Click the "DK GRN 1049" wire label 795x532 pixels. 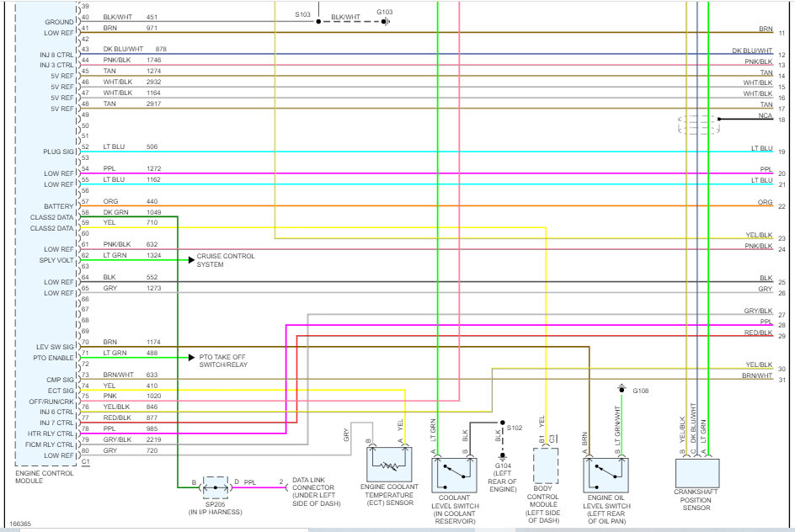pos(132,212)
